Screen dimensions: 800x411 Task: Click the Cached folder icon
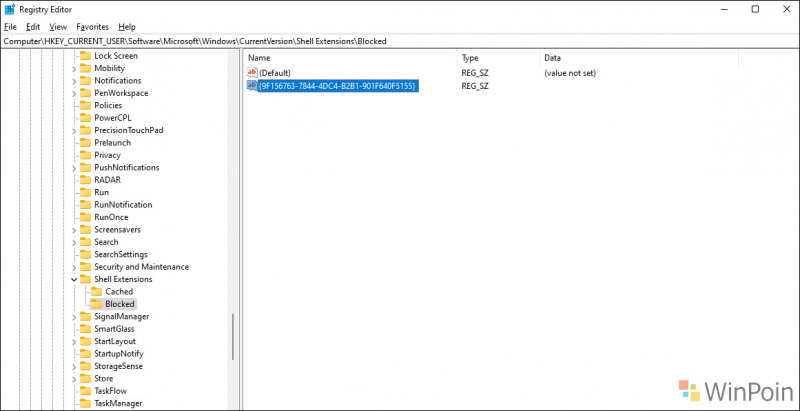click(96, 292)
